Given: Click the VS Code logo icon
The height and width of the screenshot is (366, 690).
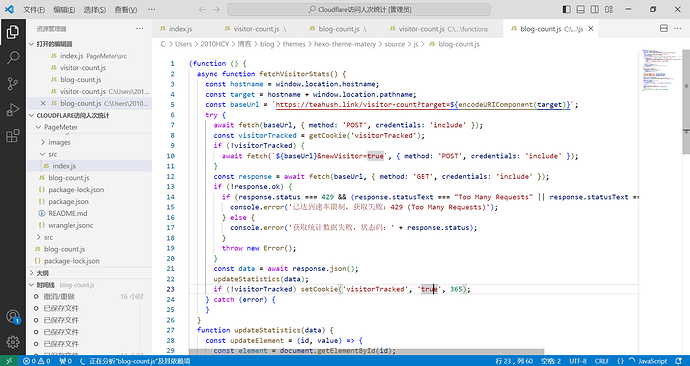Looking at the screenshot, I should pos(9,9).
